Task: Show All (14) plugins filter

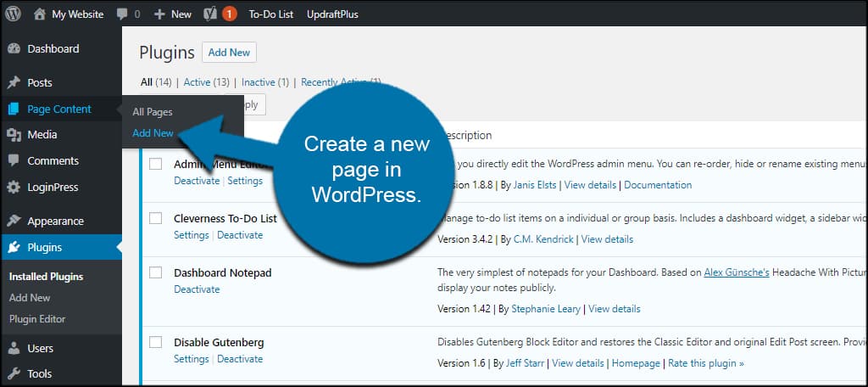Action: click(156, 82)
